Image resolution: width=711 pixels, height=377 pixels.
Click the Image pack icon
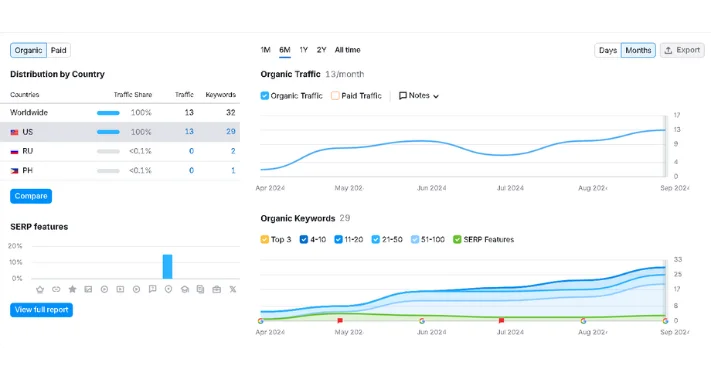click(x=88, y=289)
